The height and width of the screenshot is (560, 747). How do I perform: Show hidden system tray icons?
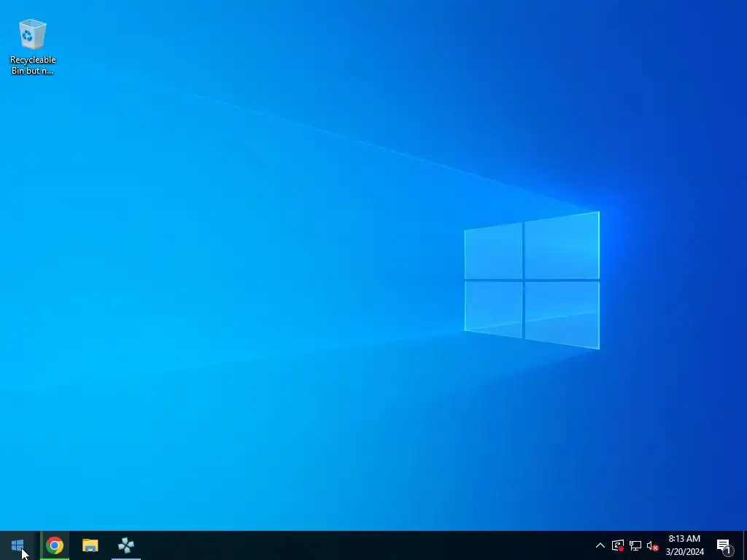click(x=600, y=545)
